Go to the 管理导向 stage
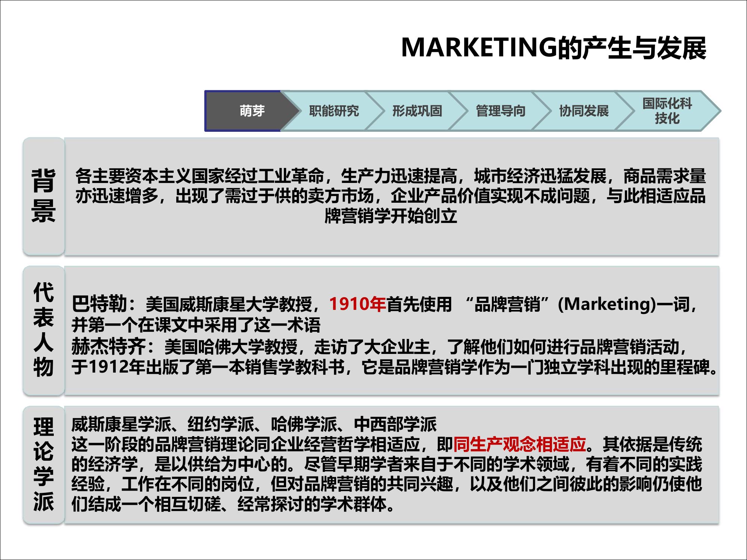747x560 pixels. [500, 111]
